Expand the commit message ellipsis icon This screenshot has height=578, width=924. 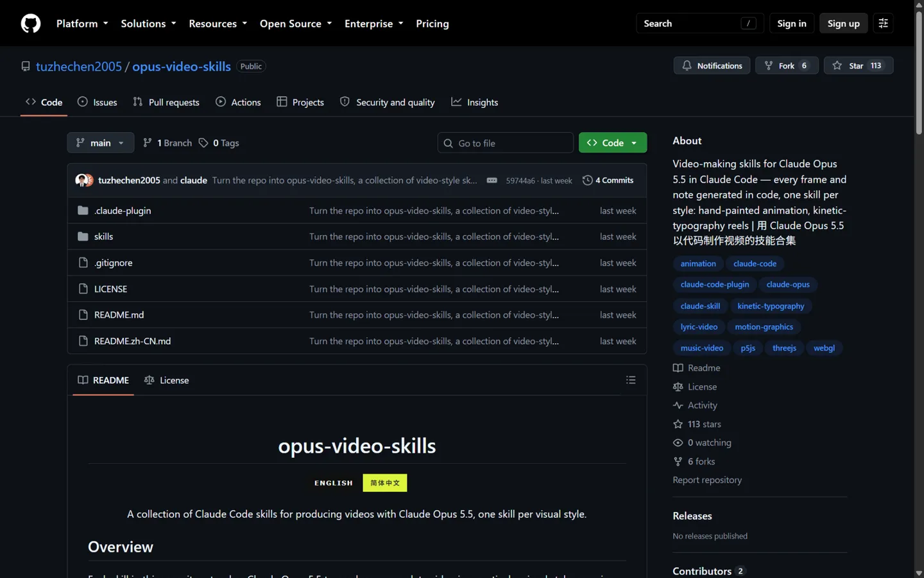point(492,180)
